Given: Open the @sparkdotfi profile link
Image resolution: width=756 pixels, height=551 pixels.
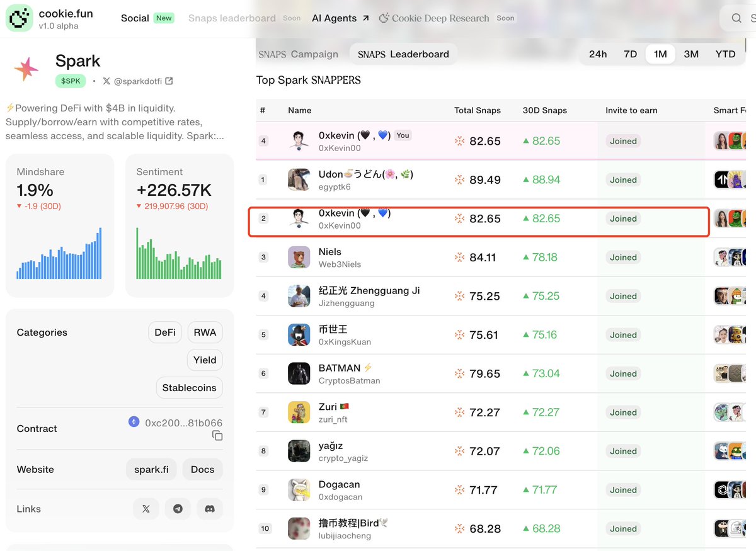Looking at the screenshot, I should pos(144,81).
